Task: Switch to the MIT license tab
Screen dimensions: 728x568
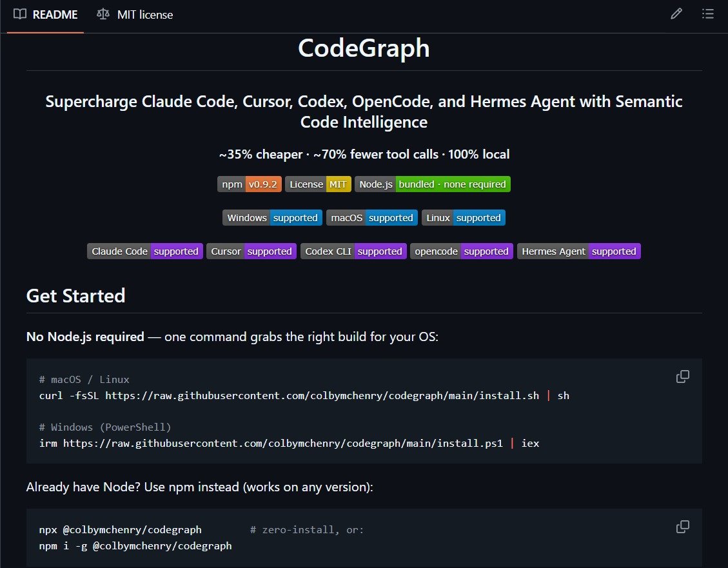Action: click(x=135, y=14)
